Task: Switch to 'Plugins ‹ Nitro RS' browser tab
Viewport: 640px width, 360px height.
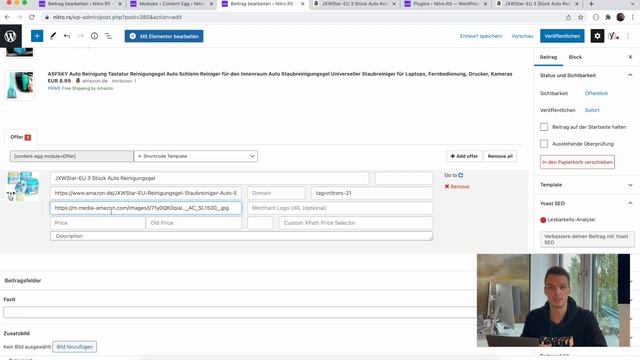Action: (447, 4)
